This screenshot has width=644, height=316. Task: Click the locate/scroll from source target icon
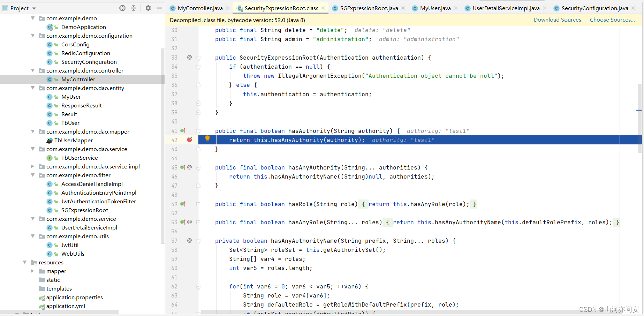(x=122, y=8)
